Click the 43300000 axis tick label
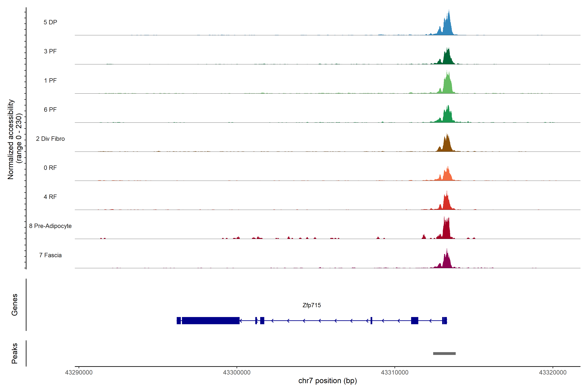Viewport: 588px width, 392px height. (237, 373)
